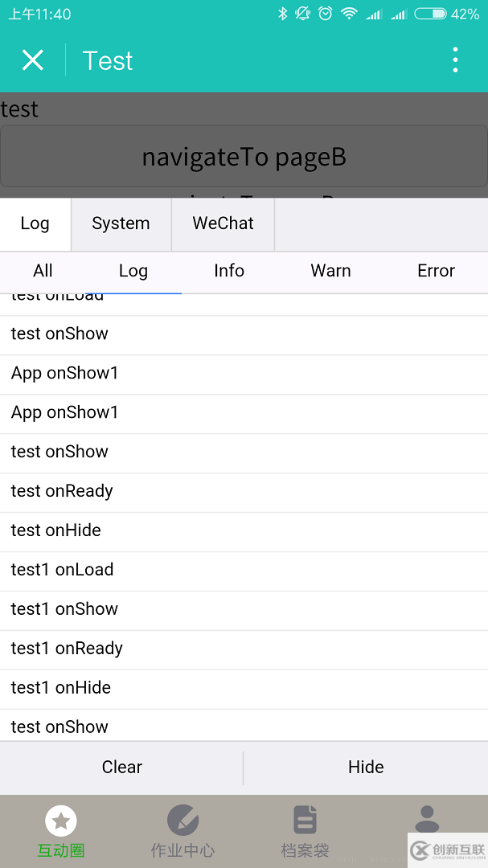Tap the profile person icon

point(427,819)
